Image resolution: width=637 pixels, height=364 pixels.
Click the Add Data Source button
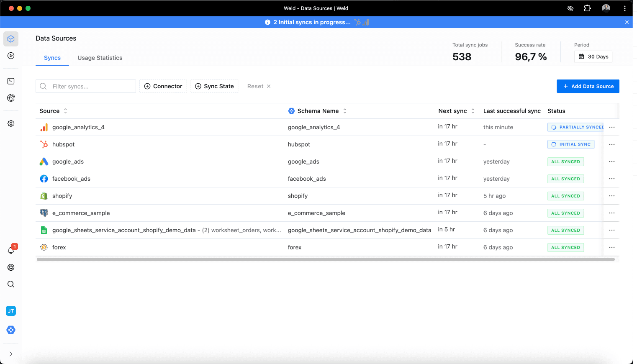(x=588, y=86)
